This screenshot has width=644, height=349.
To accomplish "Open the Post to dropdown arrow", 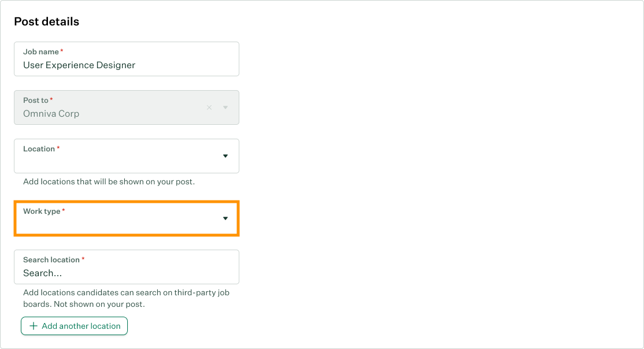I will coord(225,107).
